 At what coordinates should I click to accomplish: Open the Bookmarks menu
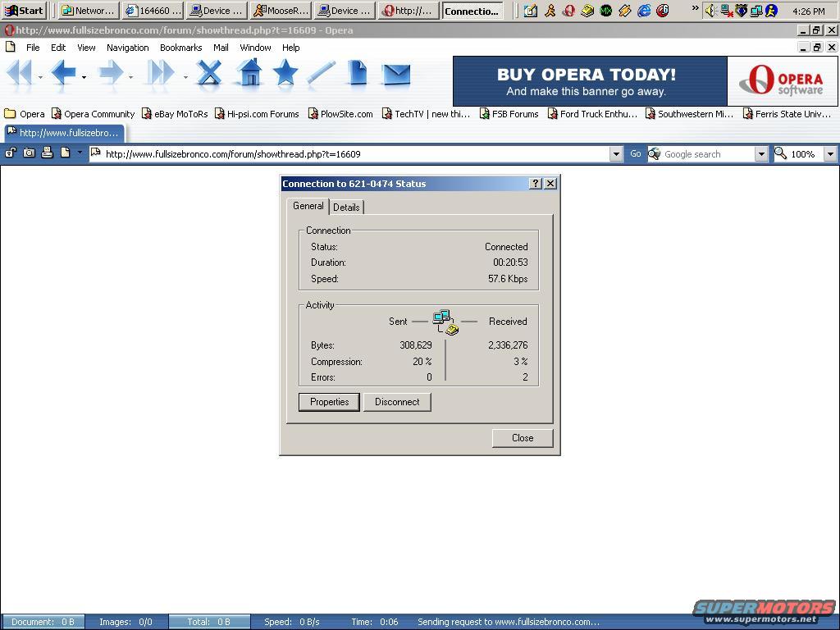pyautogui.click(x=180, y=48)
